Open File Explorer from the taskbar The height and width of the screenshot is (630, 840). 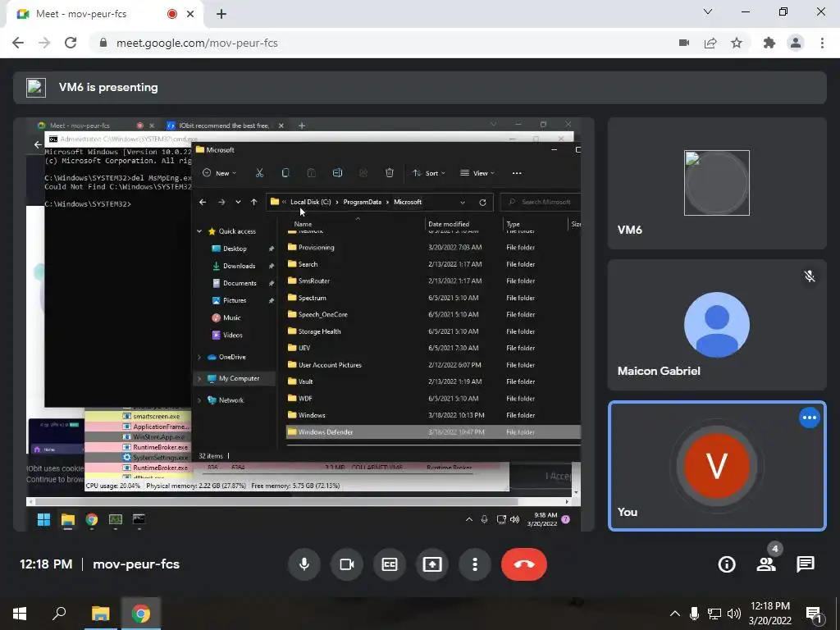(100, 614)
